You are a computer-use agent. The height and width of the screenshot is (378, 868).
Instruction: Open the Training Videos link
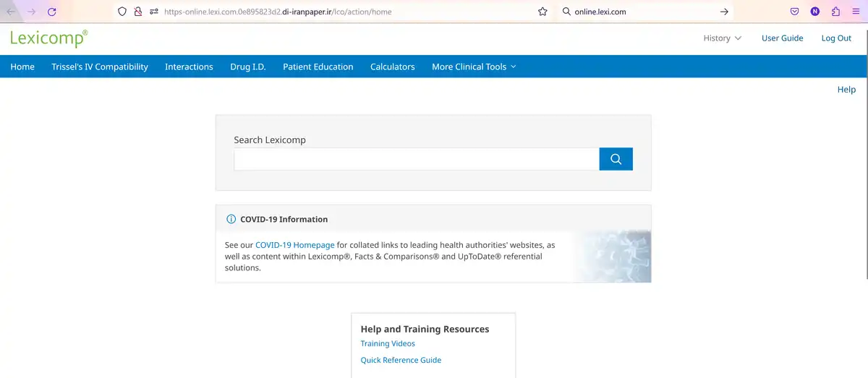tap(388, 344)
